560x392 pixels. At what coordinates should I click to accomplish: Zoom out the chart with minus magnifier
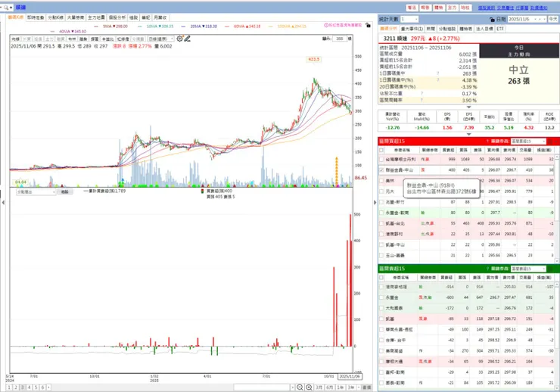click(x=300, y=387)
